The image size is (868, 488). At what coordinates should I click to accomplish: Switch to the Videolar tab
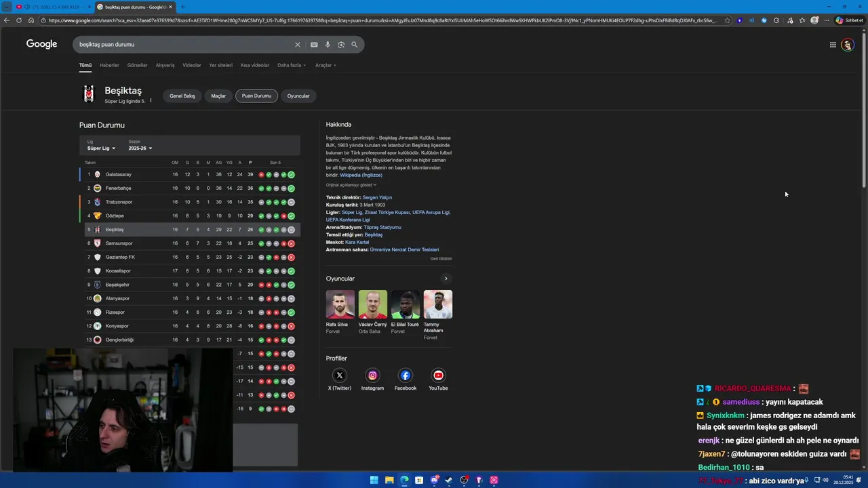pos(192,65)
